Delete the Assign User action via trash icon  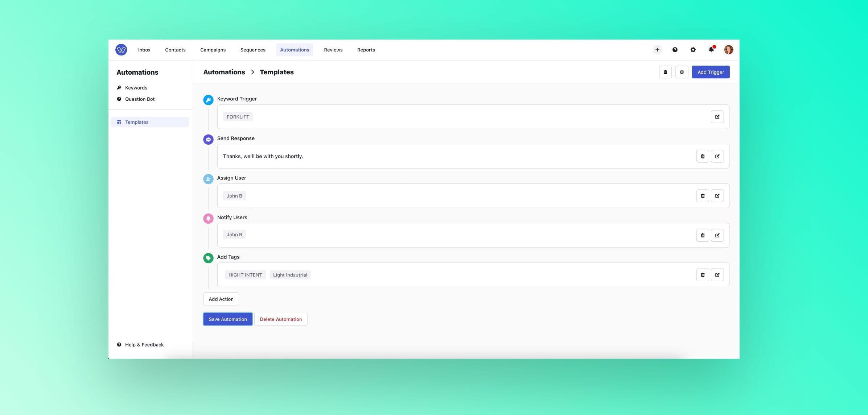703,195
